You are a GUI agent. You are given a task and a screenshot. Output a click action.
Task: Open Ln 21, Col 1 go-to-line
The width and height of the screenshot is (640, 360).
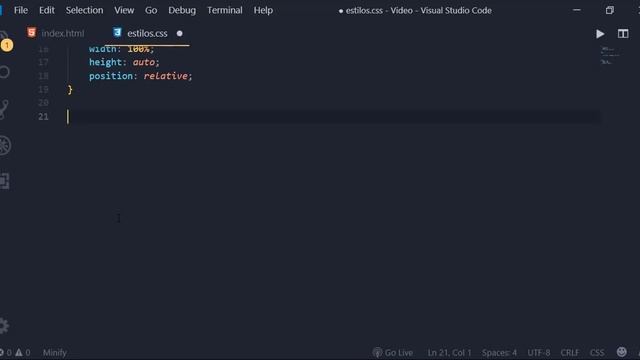coord(449,352)
